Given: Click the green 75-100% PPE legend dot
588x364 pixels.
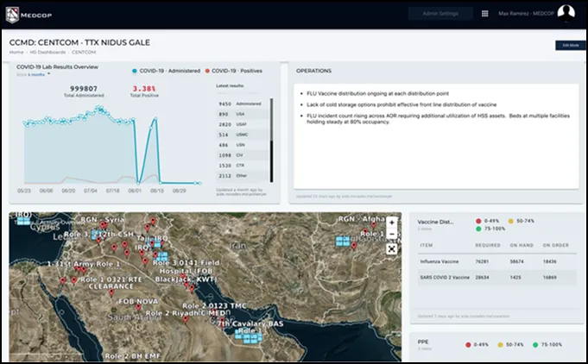Looking at the screenshot, I should point(535,345).
